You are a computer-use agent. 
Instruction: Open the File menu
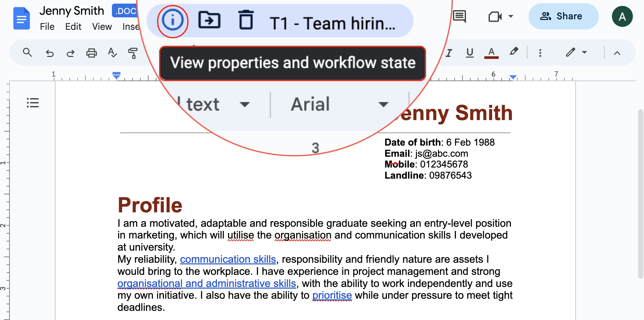(47, 27)
